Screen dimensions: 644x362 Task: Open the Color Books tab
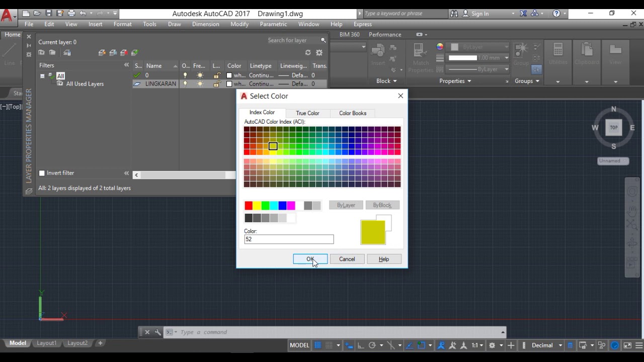point(352,113)
